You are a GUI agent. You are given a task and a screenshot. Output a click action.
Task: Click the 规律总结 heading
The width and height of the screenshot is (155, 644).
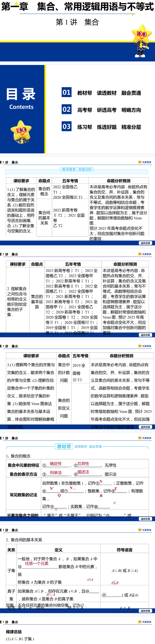pos(14,632)
